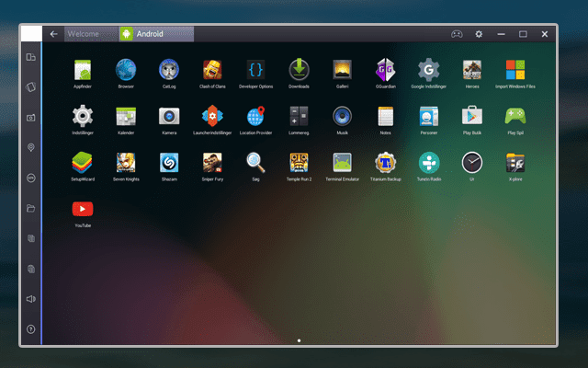
Task: Launch Clash of Clans
Action: [212, 70]
